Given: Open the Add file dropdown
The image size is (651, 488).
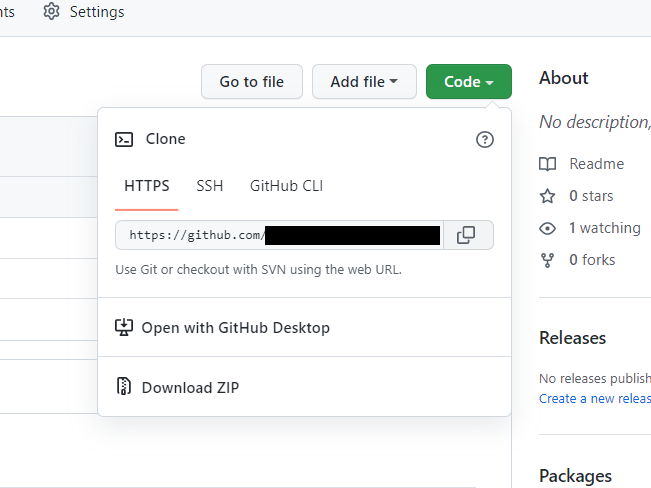Looking at the screenshot, I should pos(364,81).
